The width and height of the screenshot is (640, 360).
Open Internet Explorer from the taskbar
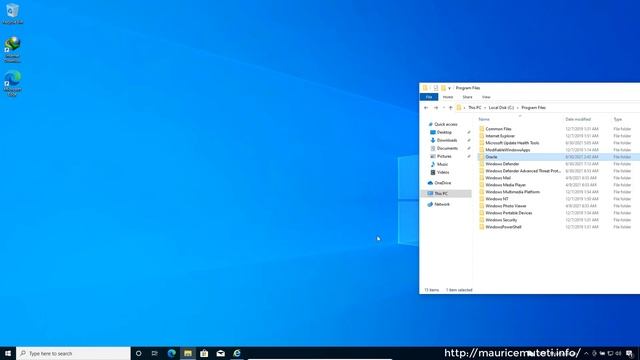237,353
